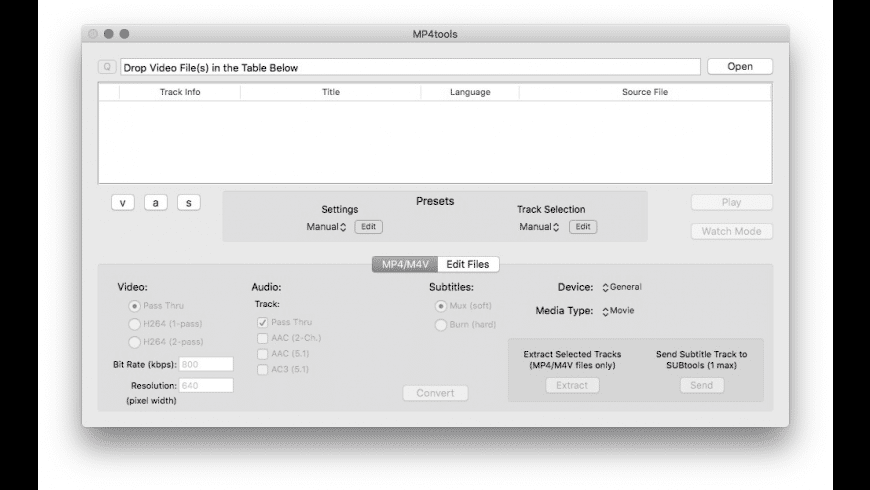Click the Bit Rate (kbps) field

206,365
